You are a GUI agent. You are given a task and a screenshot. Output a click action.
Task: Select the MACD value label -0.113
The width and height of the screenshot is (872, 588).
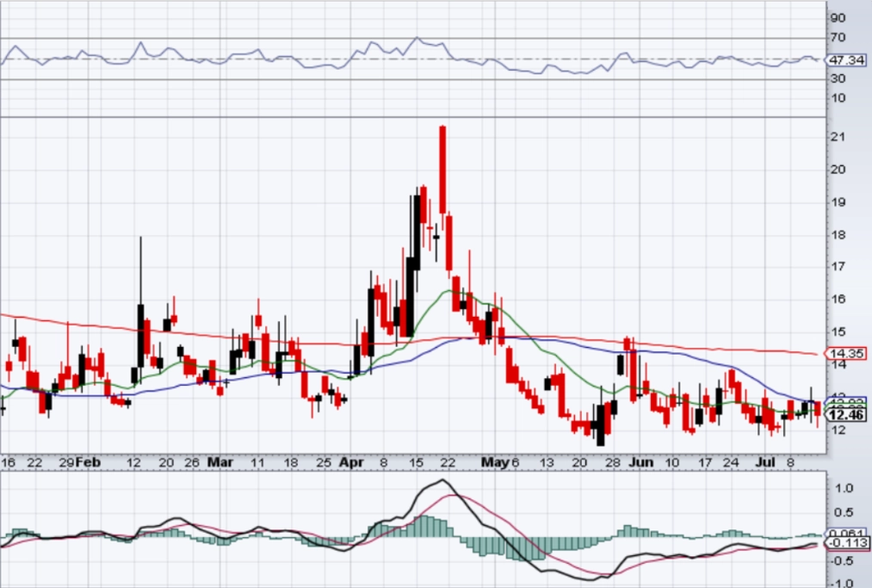pos(846,543)
